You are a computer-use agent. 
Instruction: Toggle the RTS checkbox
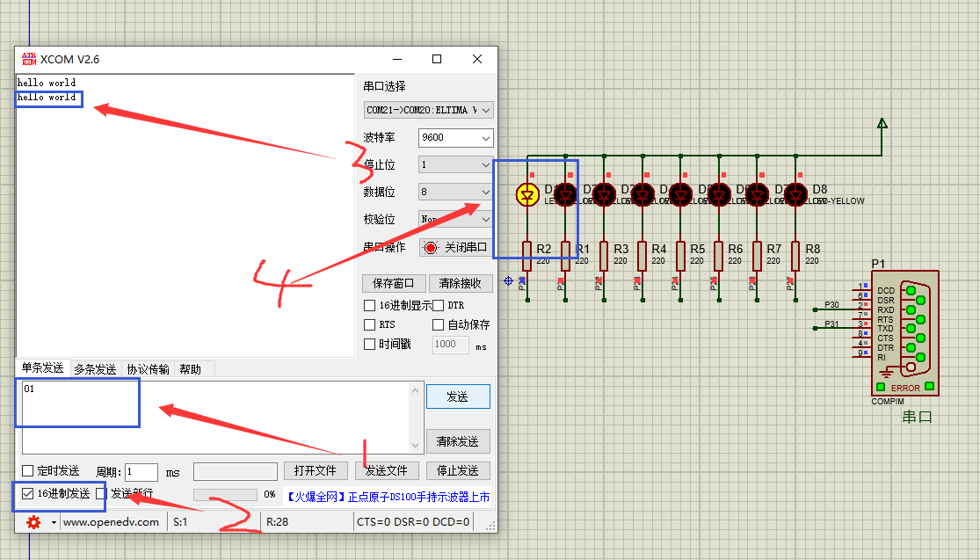tap(369, 325)
